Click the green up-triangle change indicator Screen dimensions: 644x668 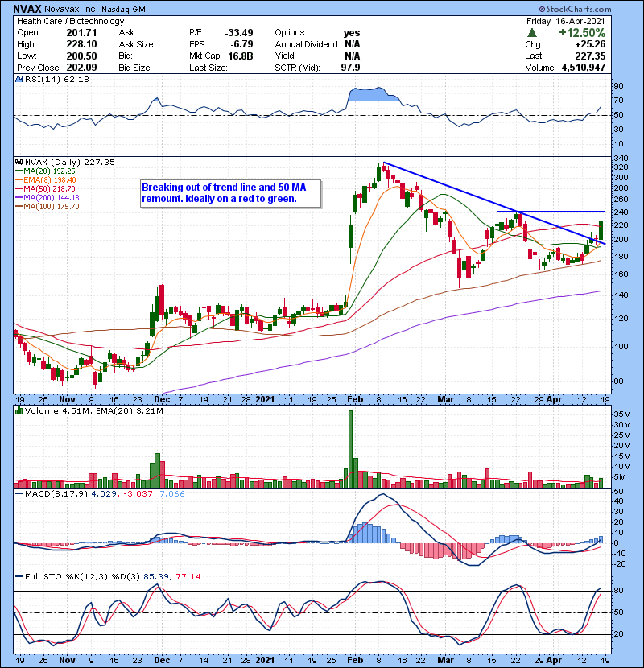click(x=531, y=33)
